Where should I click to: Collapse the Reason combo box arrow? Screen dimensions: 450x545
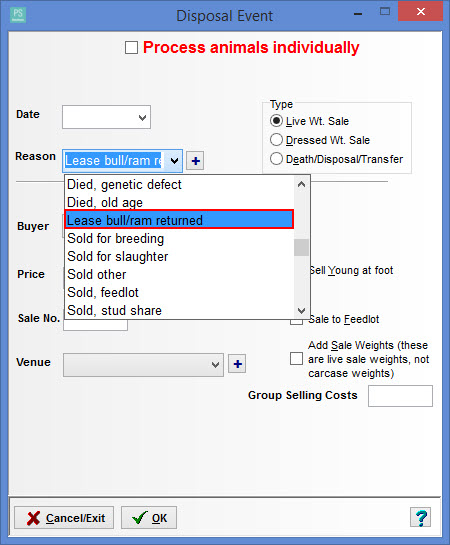coord(174,161)
